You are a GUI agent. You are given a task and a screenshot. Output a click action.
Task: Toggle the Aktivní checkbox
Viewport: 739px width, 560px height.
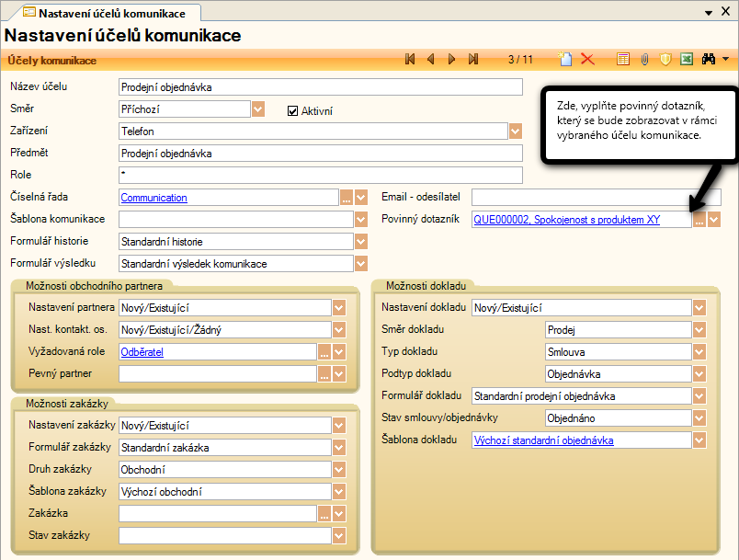point(293,111)
